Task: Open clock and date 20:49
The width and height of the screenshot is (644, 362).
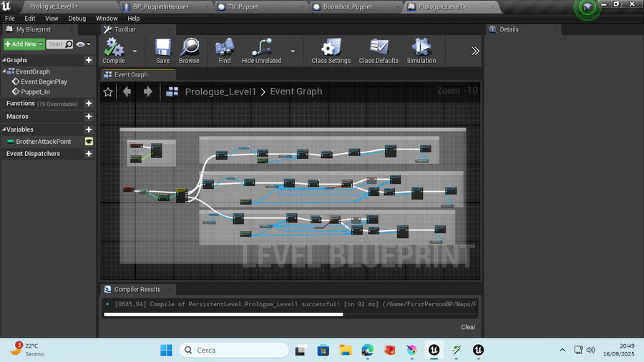Action: click(619, 350)
